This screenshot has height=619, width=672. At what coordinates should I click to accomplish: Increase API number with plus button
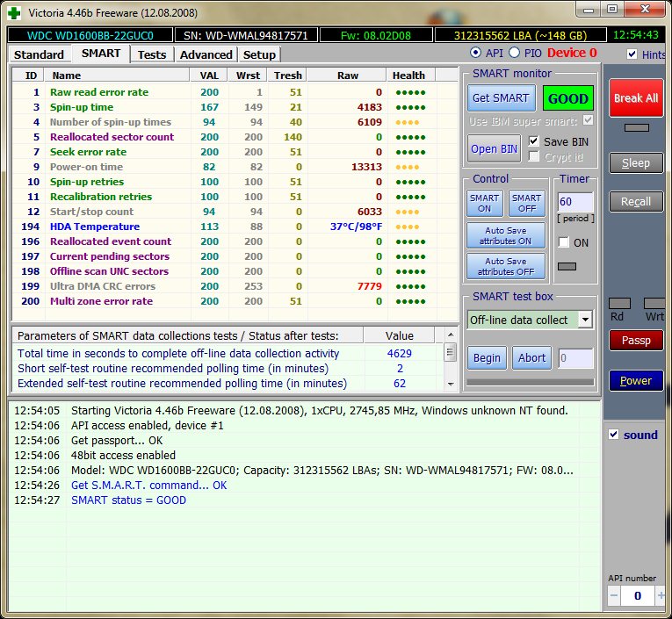tap(661, 595)
